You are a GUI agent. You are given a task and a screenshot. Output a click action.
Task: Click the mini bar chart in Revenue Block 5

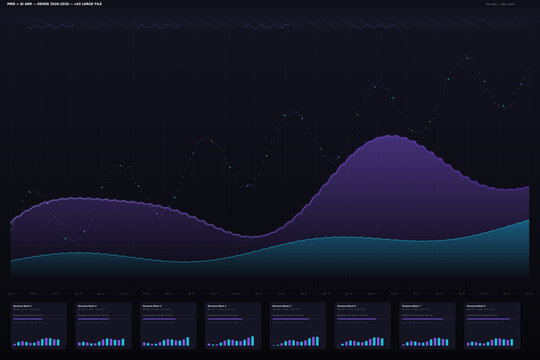[x=295, y=341]
